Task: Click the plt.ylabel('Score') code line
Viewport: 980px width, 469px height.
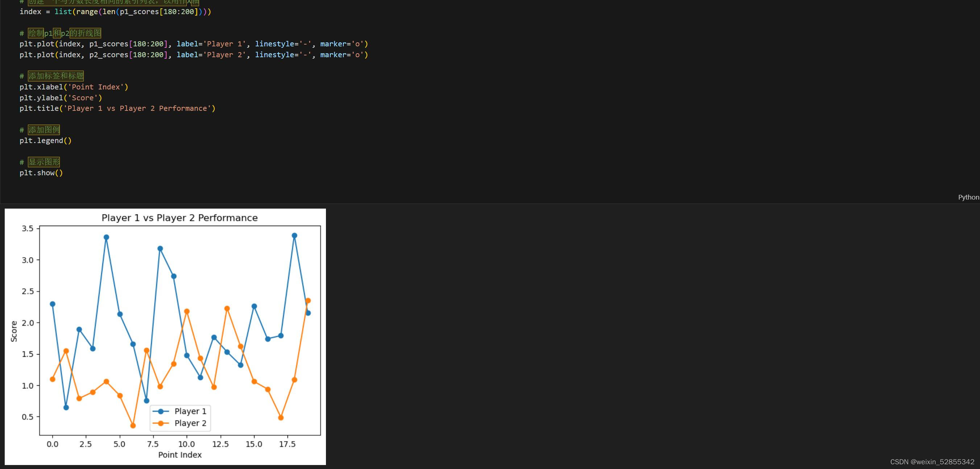Action: click(x=61, y=98)
